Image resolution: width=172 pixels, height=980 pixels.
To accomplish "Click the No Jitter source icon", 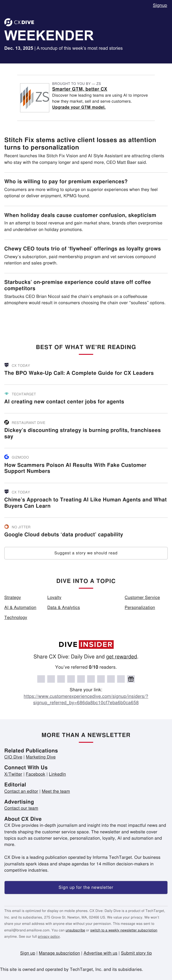I will (x=6, y=527).
